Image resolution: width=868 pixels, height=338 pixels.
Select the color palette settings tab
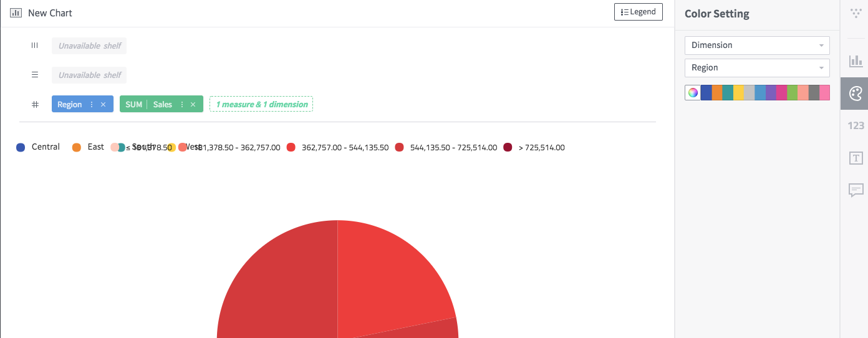pyautogui.click(x=856, y=94)
